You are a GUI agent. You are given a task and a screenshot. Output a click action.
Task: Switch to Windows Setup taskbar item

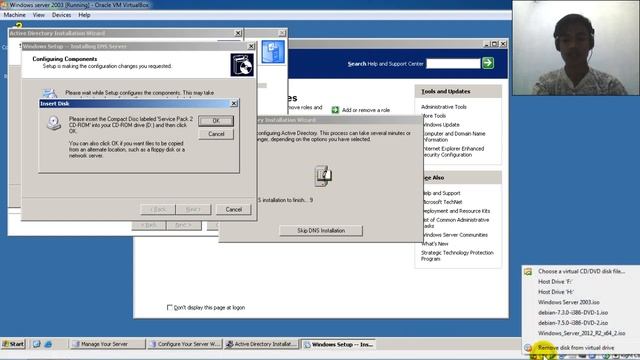click(x=338, y=344)
